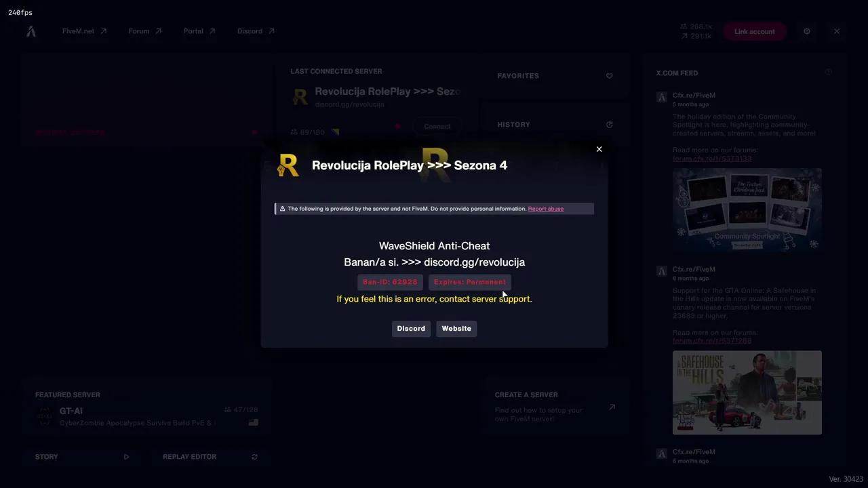The image size is (868, 488).
Task: Open the forum.cfx.re link under Safehouse post
Action: coord(712,341)
